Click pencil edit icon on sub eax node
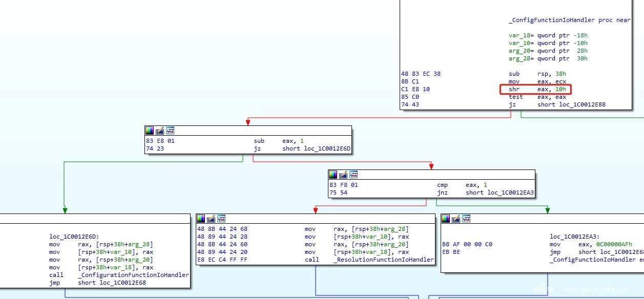 tap(160, 131)
